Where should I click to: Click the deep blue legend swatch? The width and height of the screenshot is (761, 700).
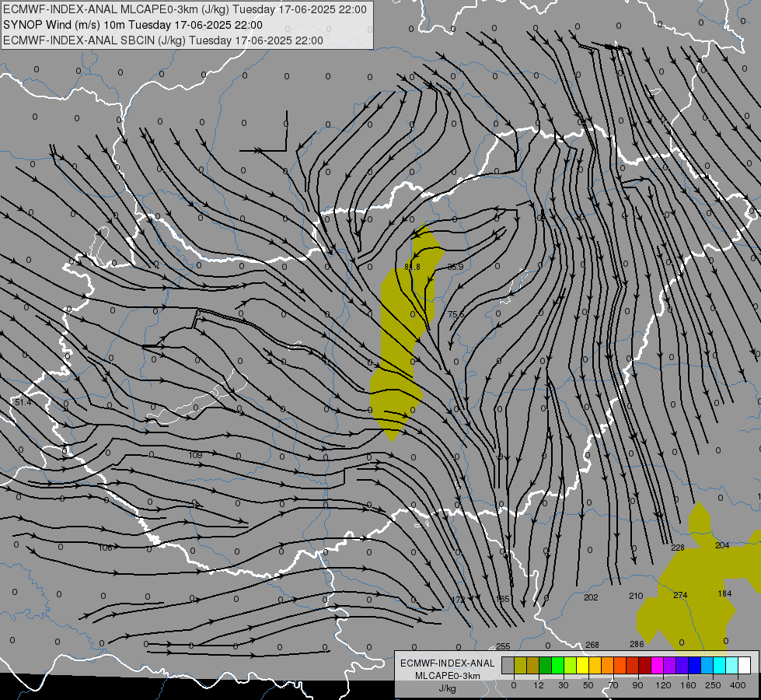(x=695, y=665)
